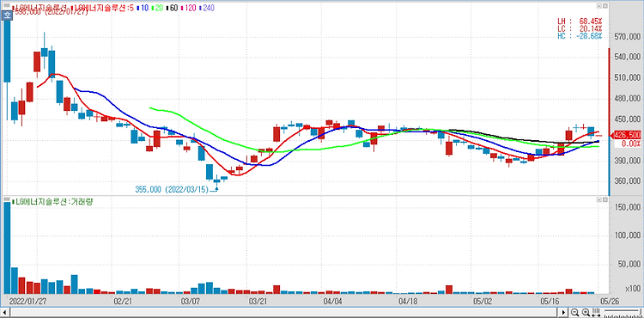The image size is (644, 318).
Task: Click the candle spacing adjust icon
Action: click(596, 313)
